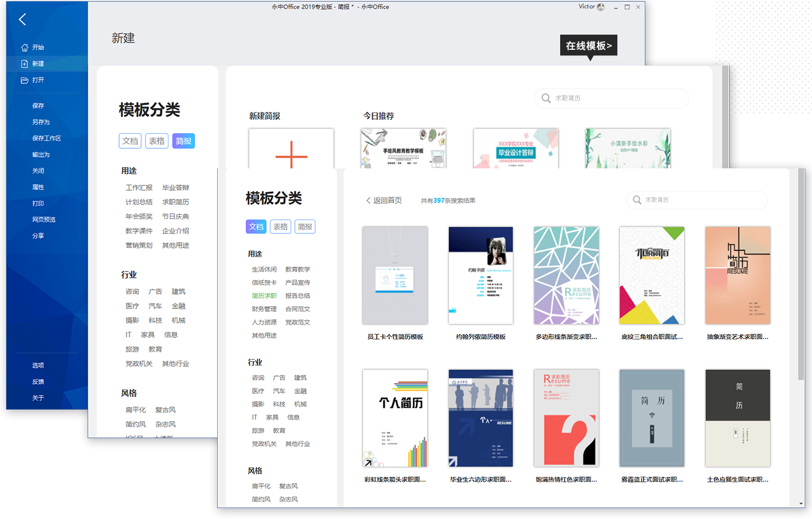Select the 文档 category tab in front panel

(x=256, y=227)
